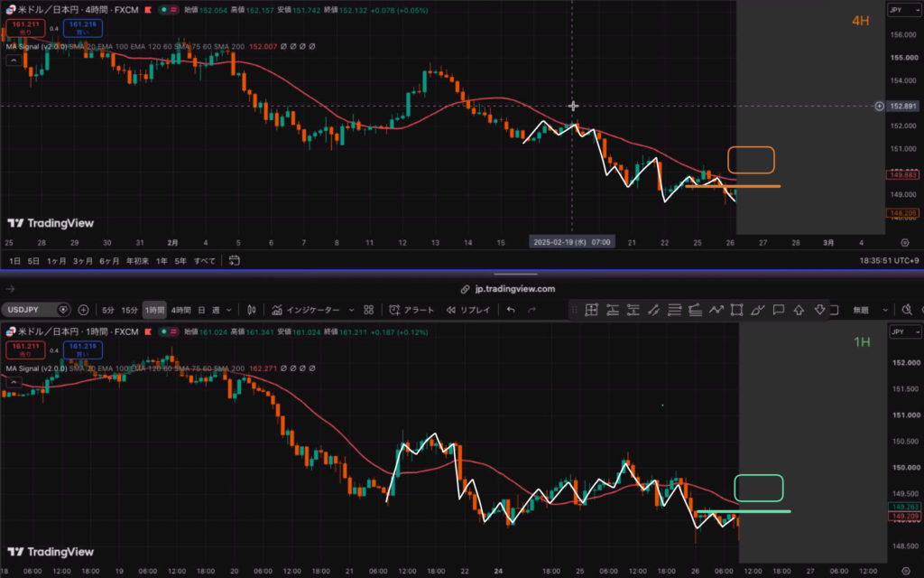Select the rectangle drawing tool
The height and width of the screenshot is (578, 924).
click(x=736, y=310)
